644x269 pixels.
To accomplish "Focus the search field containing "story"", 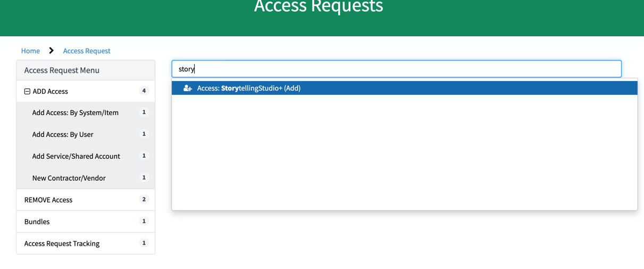I will 396,69.
